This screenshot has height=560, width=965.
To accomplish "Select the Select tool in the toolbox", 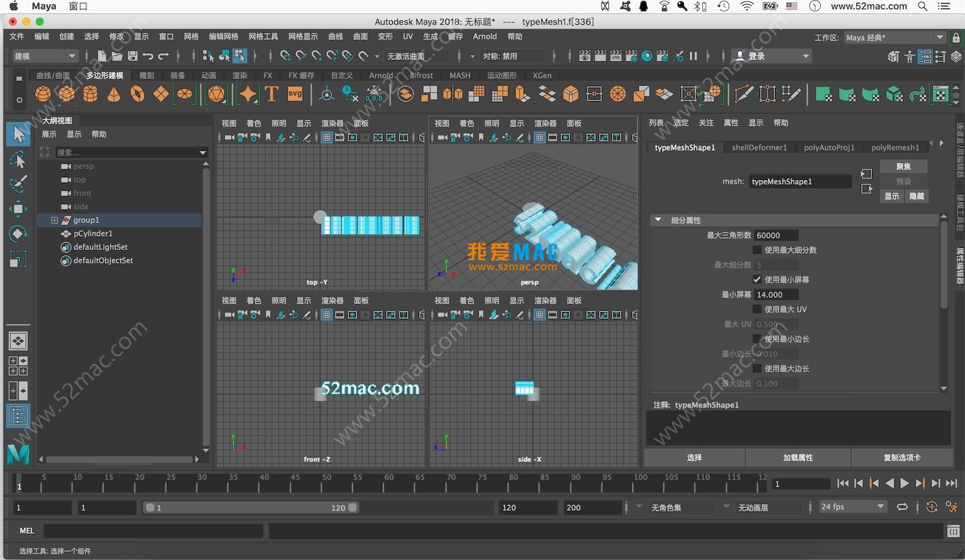I will click(x=18, y=133).
